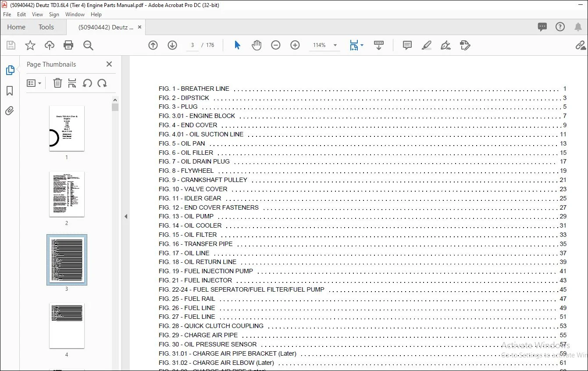The width and height of the screenshot is (588, 371).
Task: Switch to the Tools tab
Action: 46,27
